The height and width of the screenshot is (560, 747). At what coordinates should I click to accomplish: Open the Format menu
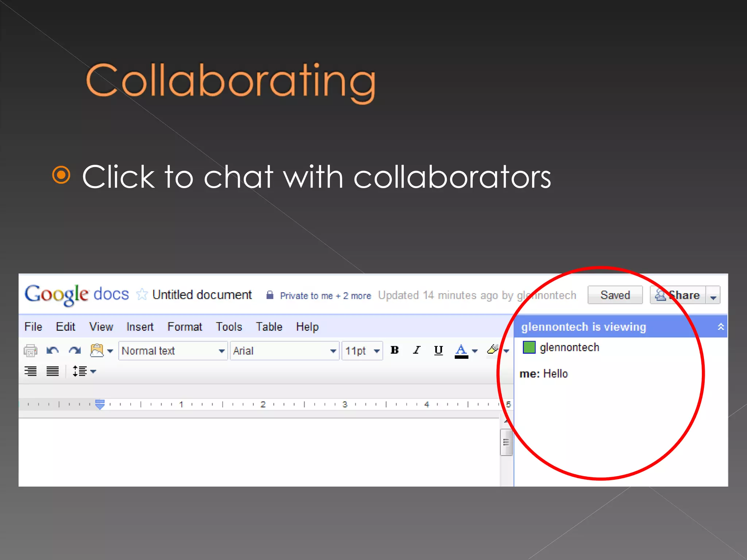click(x=185, y=327)
